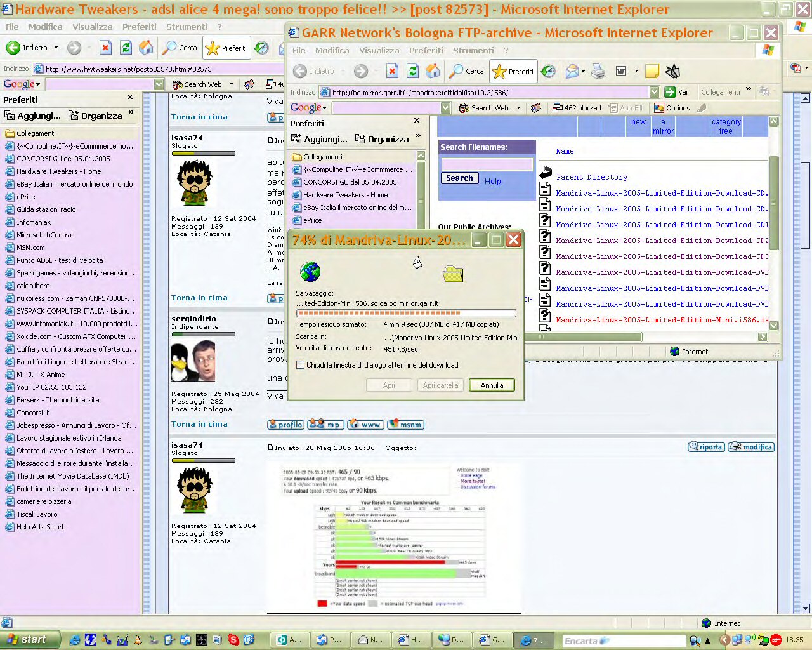
Task: Click Home icon in GARR window toolbar
Action: (x=433, y=71)
